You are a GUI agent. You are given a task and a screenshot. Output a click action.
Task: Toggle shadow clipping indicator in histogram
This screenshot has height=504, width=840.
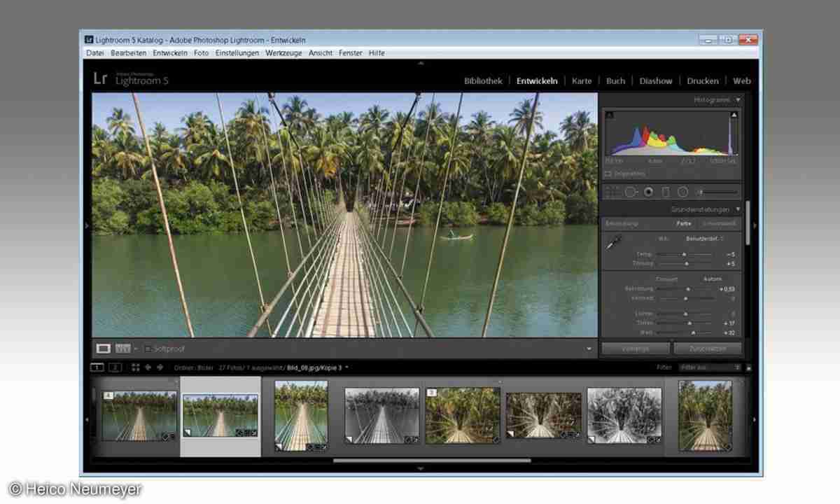(609, 115)
